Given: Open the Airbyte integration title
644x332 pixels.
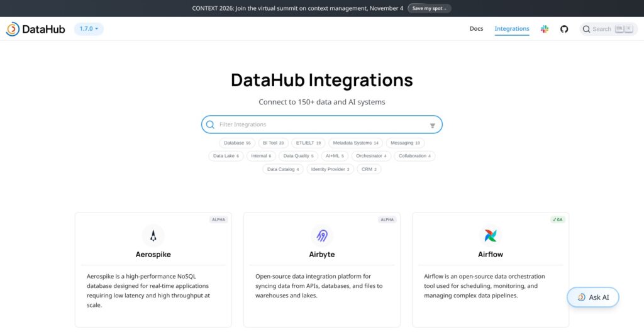Looking at the screenshot, I should (322, 254).
